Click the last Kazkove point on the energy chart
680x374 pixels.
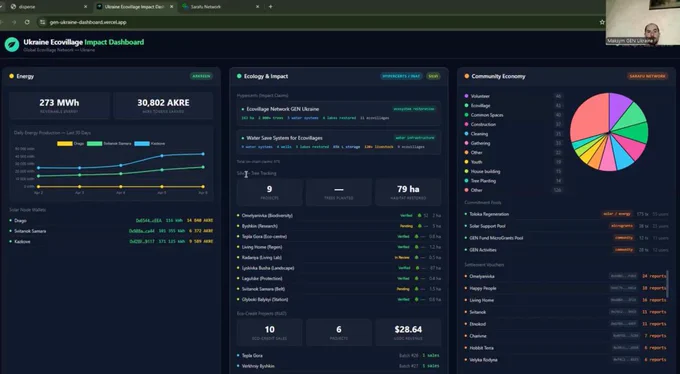click(x=203, y=154)
